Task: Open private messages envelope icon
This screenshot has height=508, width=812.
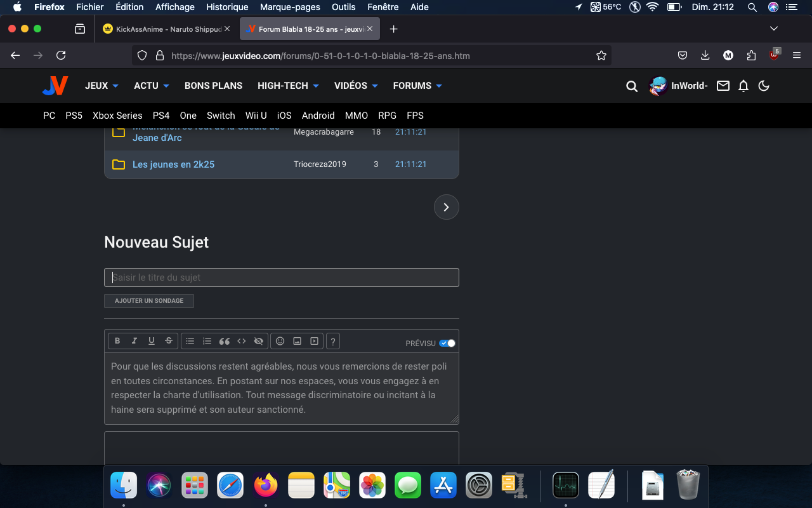Action: [x=723, y=86]
